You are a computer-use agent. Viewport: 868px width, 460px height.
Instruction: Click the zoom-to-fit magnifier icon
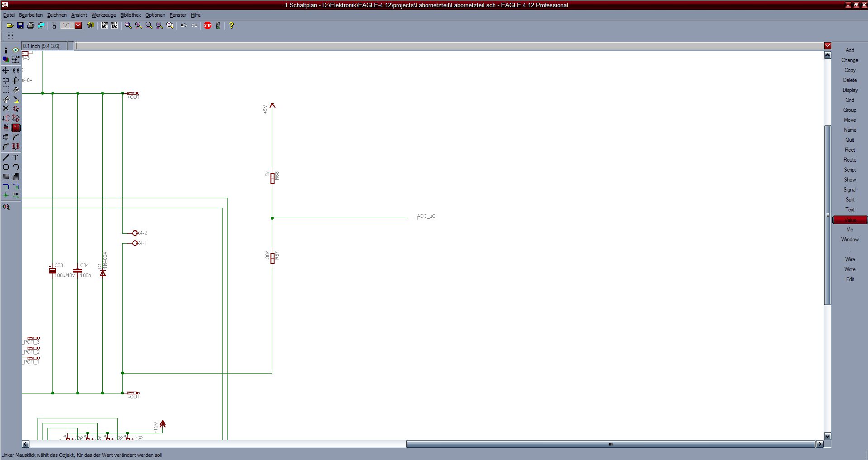[128, 25]
